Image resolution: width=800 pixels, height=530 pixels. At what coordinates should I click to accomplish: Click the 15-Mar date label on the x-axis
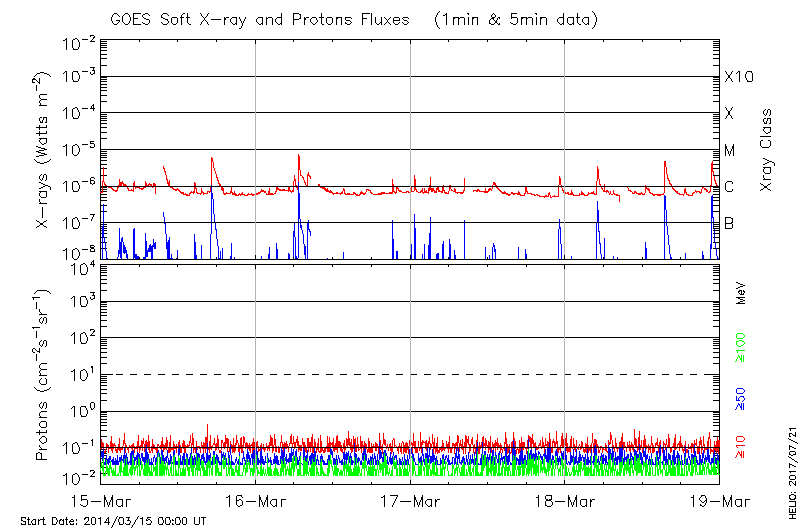tap(102, 499)
